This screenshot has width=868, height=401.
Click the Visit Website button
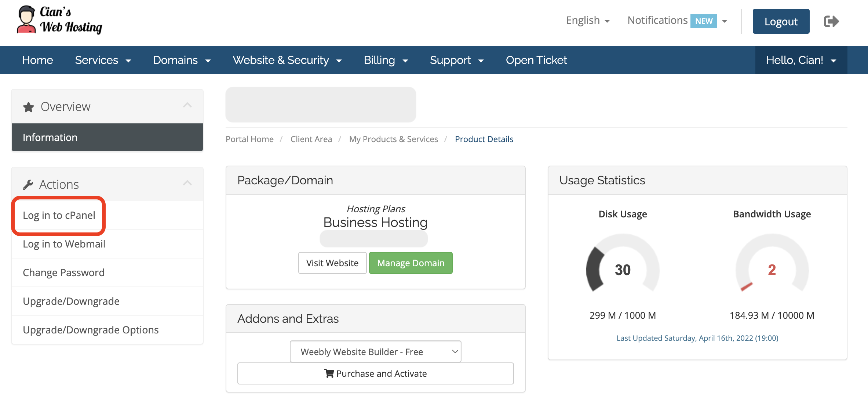pos(332,263)
